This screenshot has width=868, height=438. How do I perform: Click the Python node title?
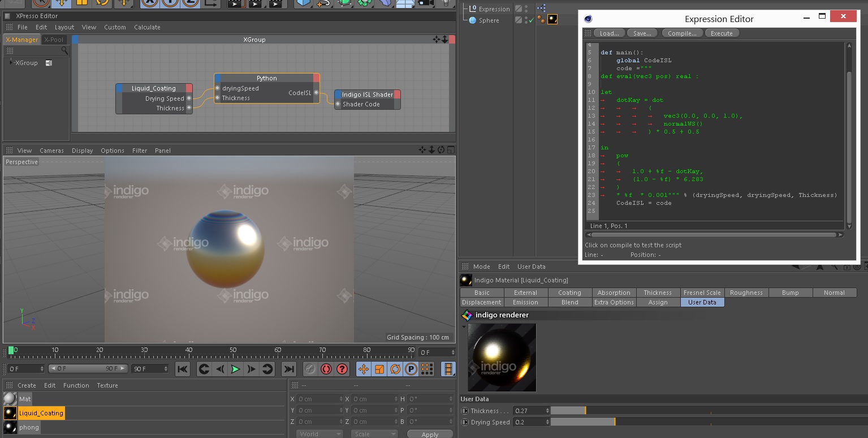(267, 78)
